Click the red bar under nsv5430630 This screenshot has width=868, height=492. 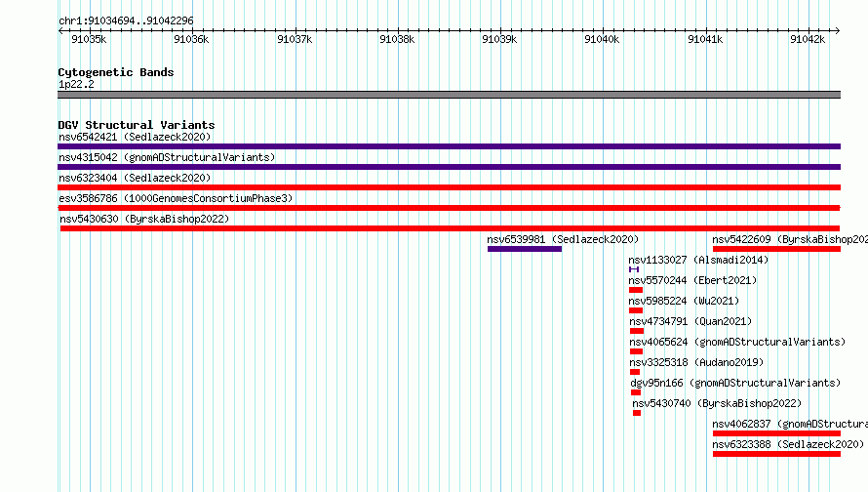click(450, 228)
